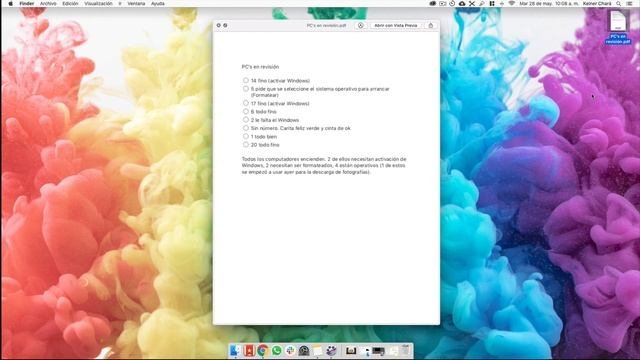Click the Quick Look share icon

point(431,25)
